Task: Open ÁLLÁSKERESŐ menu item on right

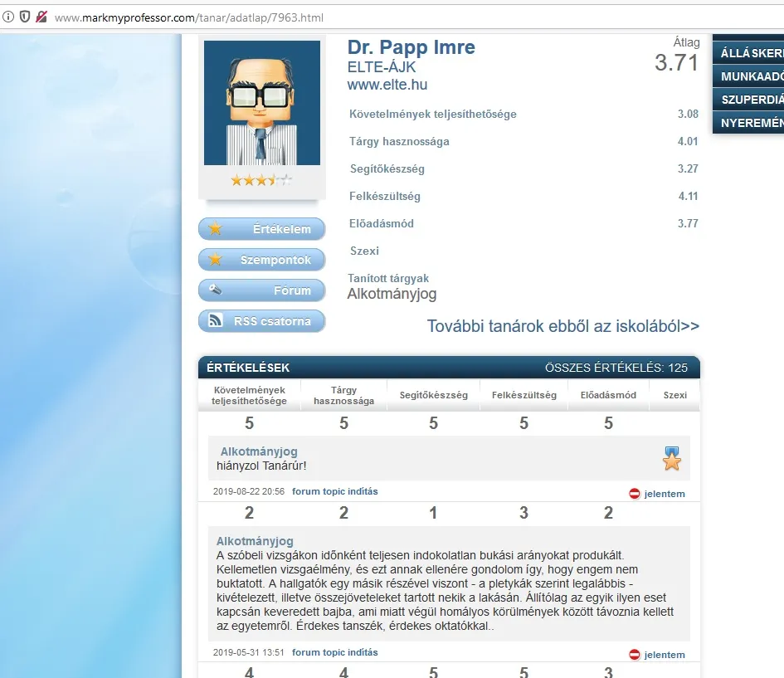Action: (751, 53)
